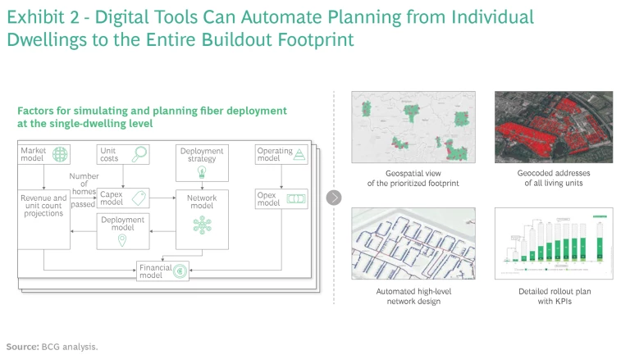Select the Revenue and unit count projections box
630x364 pixels.
point(43,205)
